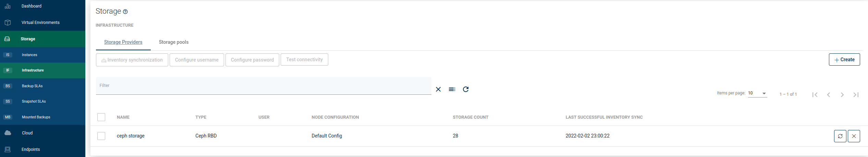Check the ceph storage row checkbox
This screenshot has width=868, height=157.
101,136
